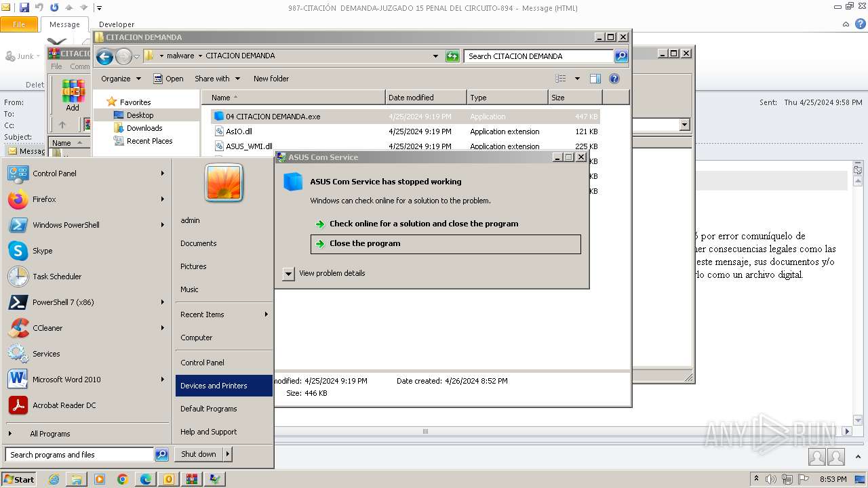Select 04 CITACION DEMANDA.exe file
The image size is (868, 488).
[405, 117]
